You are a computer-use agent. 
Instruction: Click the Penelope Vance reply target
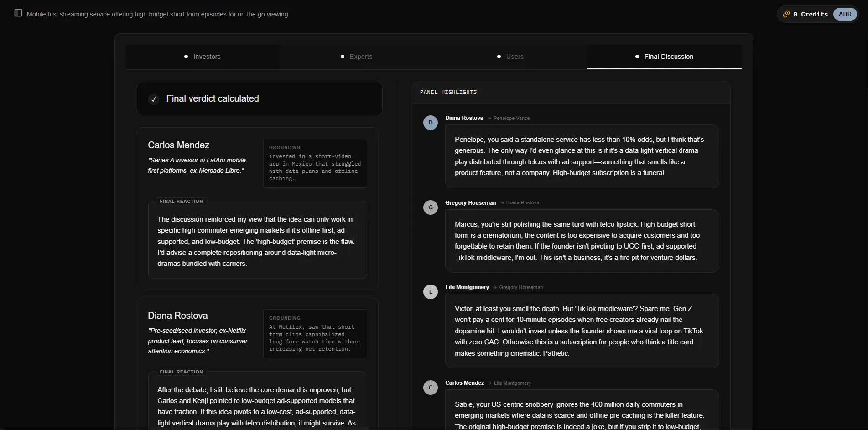tap(511, 118)
